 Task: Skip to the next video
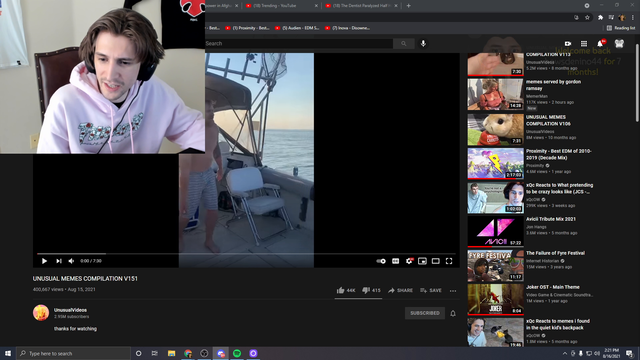click(59, 261)
